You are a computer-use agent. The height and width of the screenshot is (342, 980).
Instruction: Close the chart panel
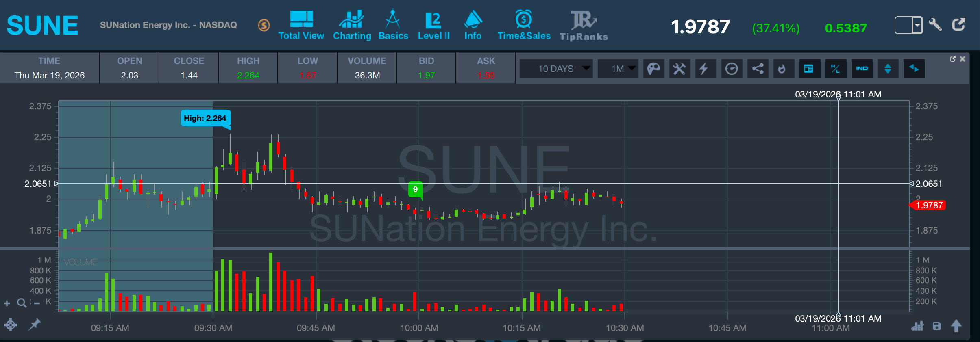pyautogui.click(x=963, y=59)
